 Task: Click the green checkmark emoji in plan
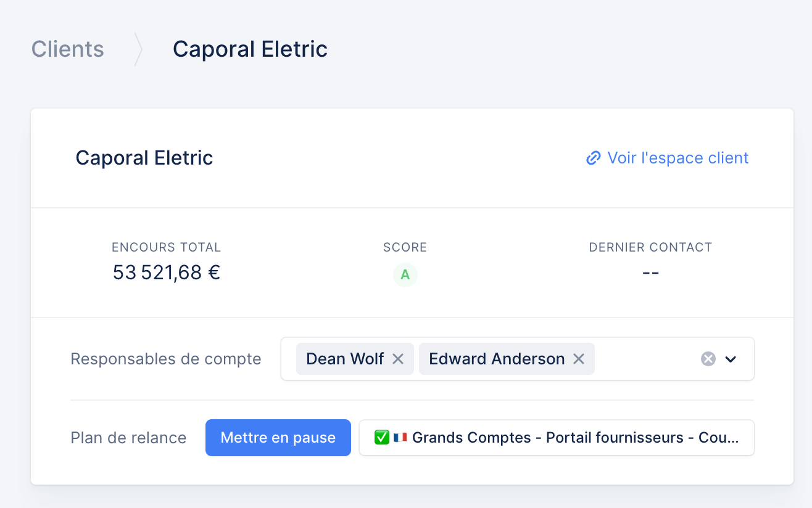click(381, 437)
